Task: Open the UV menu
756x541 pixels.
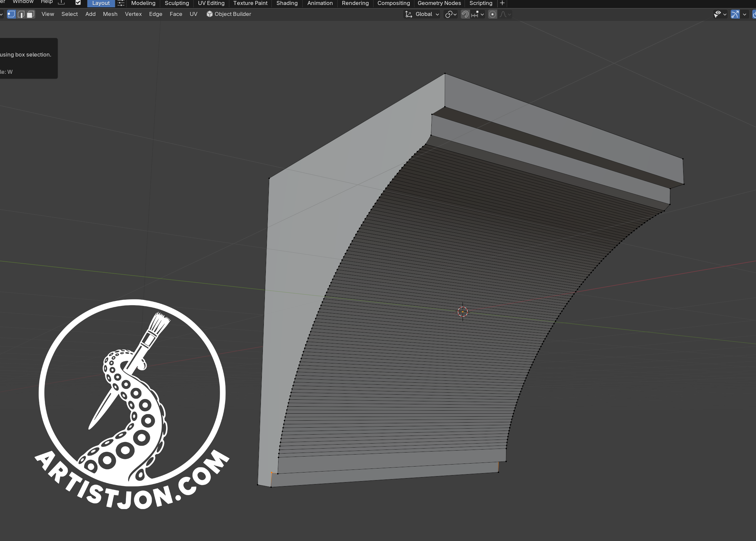Action: (x=193, y=14)
